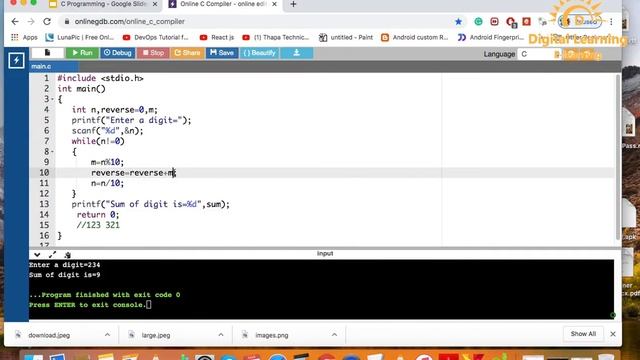This screenshot has width=640, height=360.
Task: Open the Apps bookmarks shortcut
Action: click(x=24, y=38)
